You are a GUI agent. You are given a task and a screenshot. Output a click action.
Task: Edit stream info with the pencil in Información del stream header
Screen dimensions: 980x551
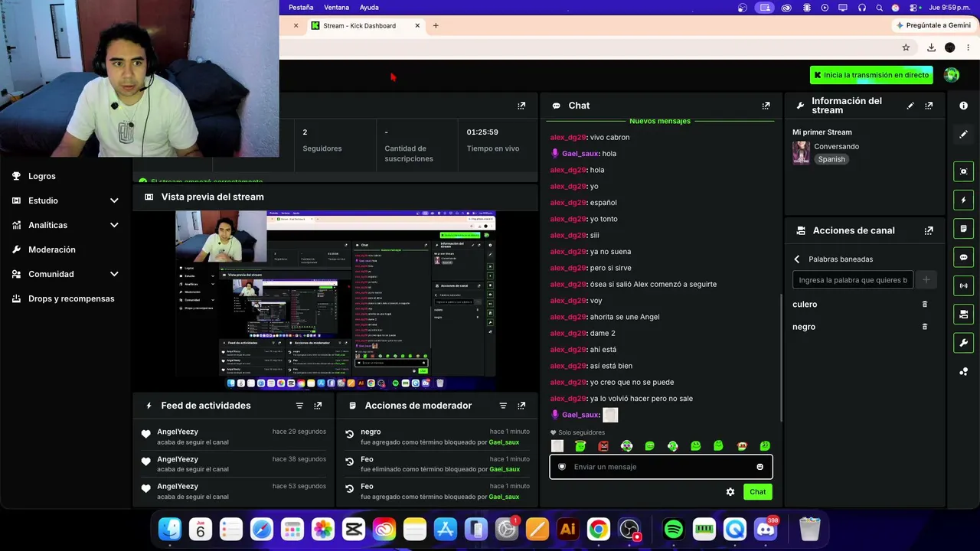pyautogui.click(x=910, y=106)
